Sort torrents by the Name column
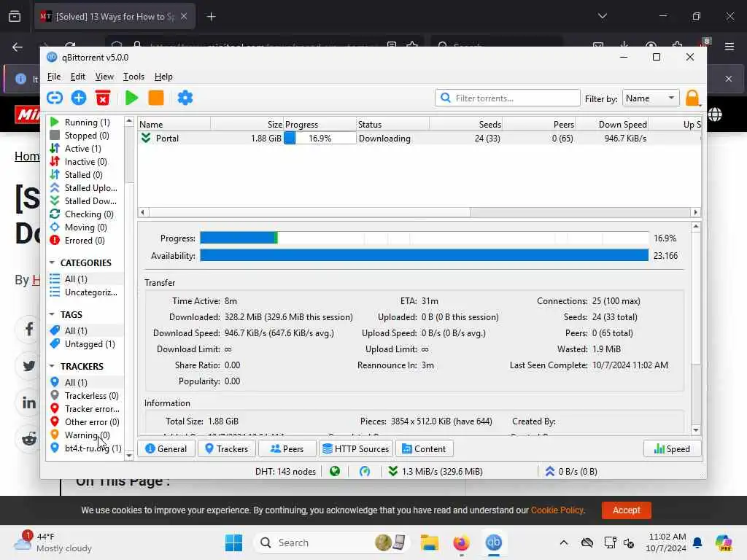747x560 pixels. (x=174, y=124)
